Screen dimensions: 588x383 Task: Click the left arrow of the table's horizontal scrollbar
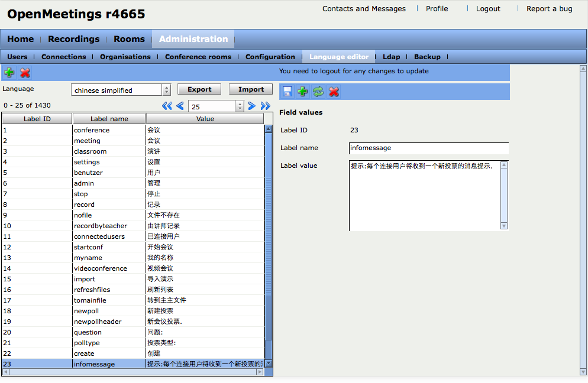tap(6, 372)
